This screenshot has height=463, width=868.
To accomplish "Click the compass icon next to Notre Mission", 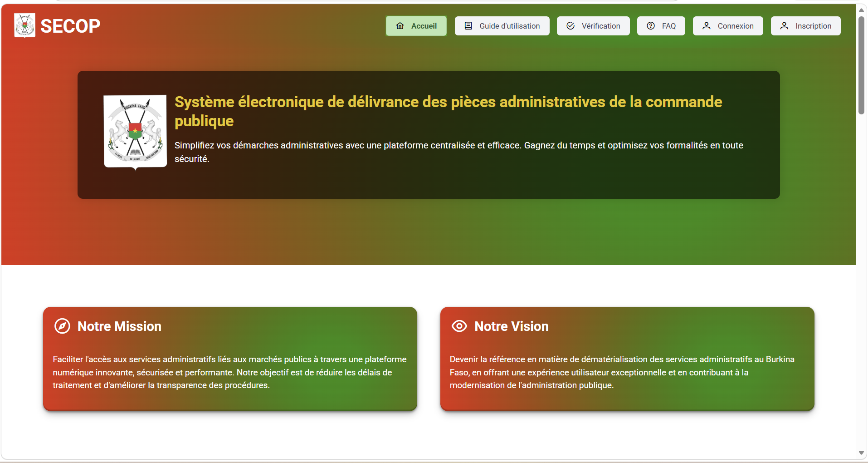I will (62, 326).
